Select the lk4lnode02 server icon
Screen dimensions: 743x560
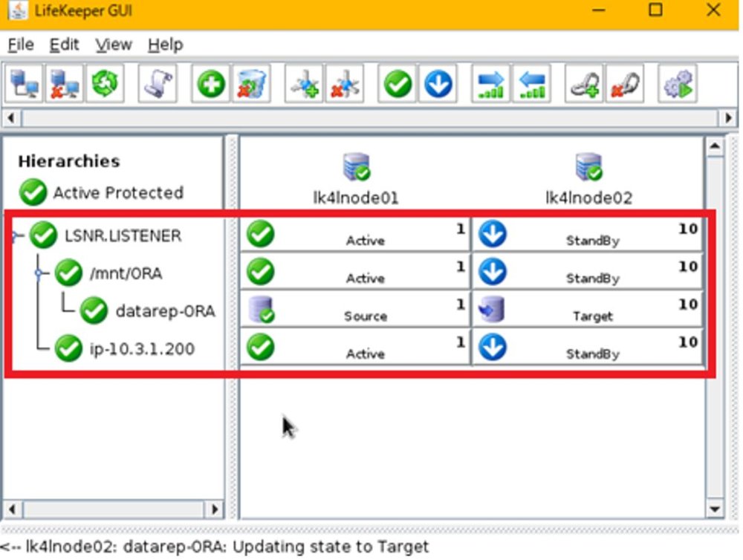pos(589,167)
